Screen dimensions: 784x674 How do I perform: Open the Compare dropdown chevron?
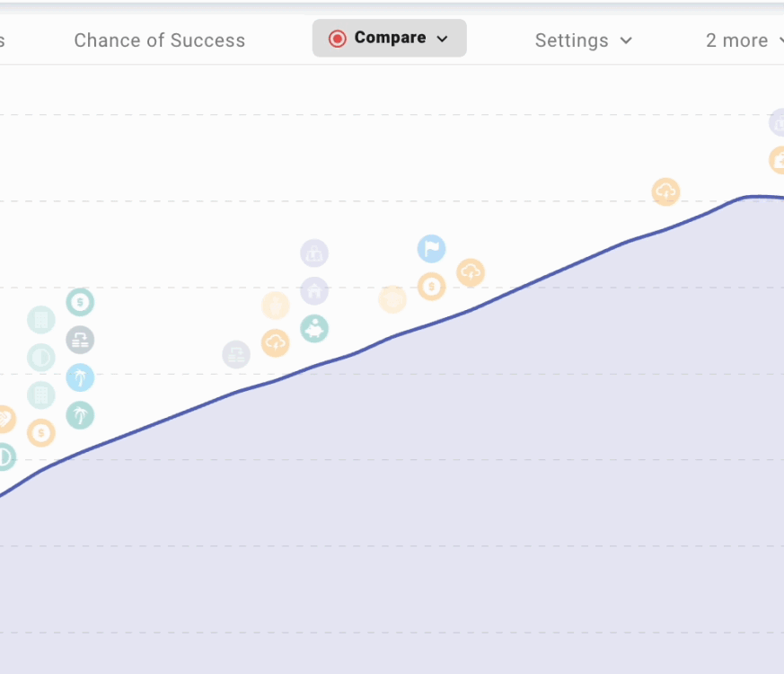point(441,39)
